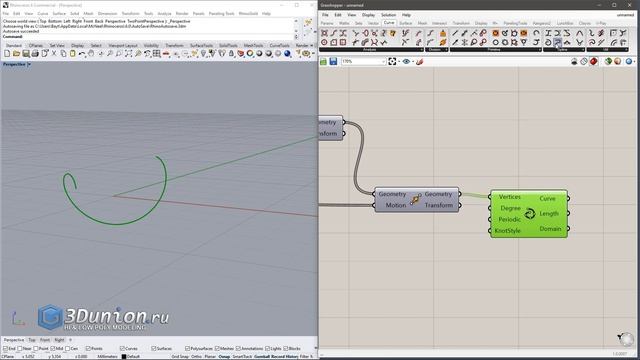Expand Division group bar in Curve tab

click(437, 50)
